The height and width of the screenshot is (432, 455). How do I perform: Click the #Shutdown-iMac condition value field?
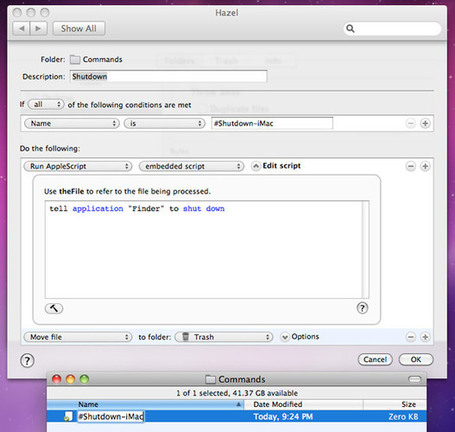[272, 123]
